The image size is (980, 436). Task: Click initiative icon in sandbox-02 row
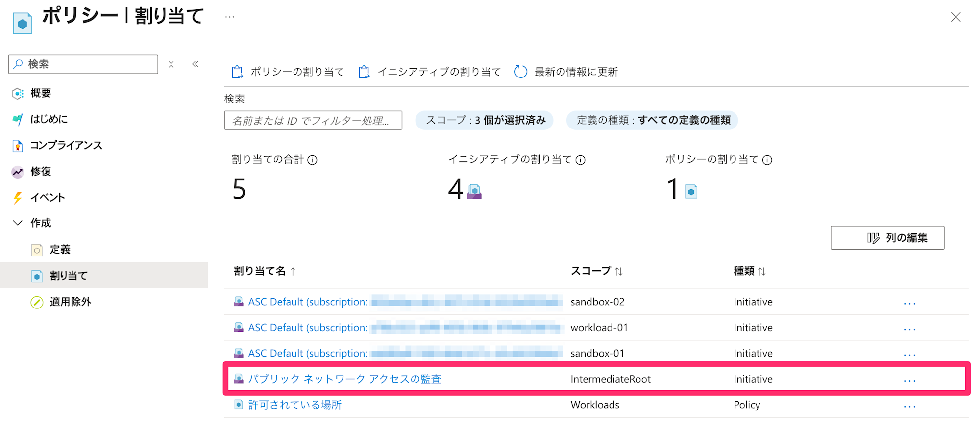click(x=239, y=302)
